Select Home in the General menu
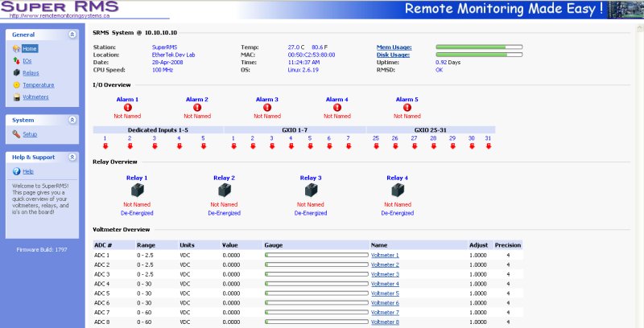This screenshot has height=328, width=644. coord(30,48)
